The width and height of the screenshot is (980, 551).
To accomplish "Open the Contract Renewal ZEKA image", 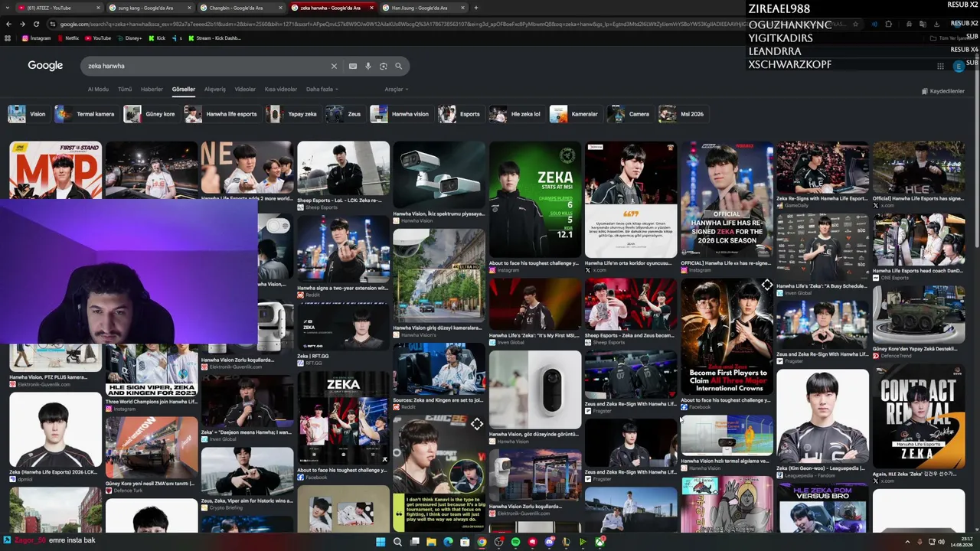I will click(918, 418).
